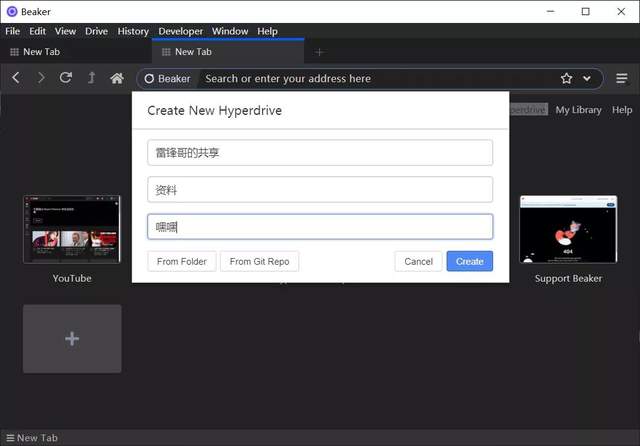Image resolution: width=640 pixels, height=446 pixels.
Task: Click the add pinned site plus tile
Action: point(72,339)
